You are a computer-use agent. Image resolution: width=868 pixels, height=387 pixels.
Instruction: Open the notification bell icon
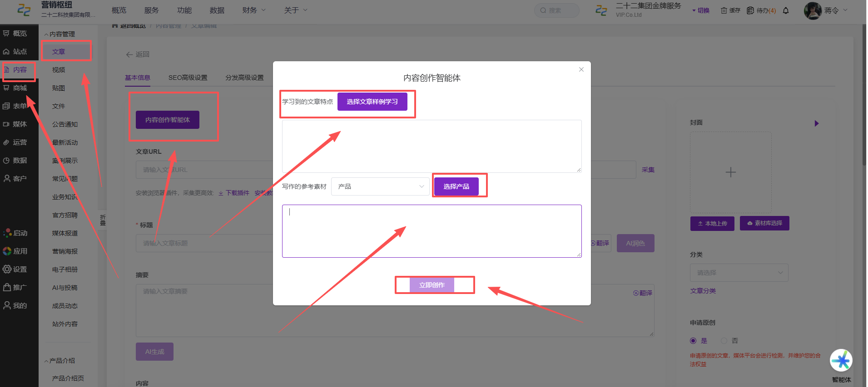(x=786, y=10)
